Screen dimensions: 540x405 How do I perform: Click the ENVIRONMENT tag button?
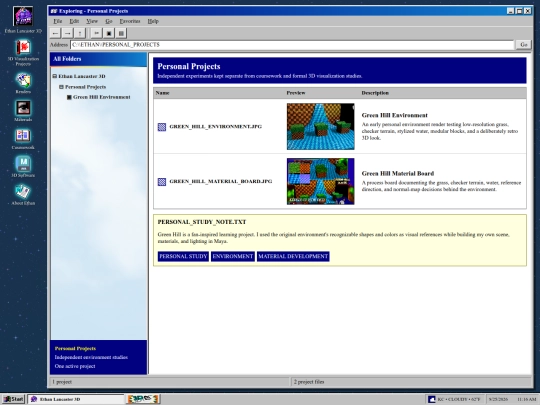(233, 256)
